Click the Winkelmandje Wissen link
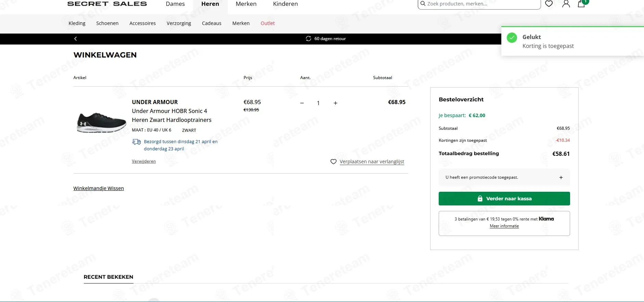The image size is (644, 302). (x=99, y=188)
